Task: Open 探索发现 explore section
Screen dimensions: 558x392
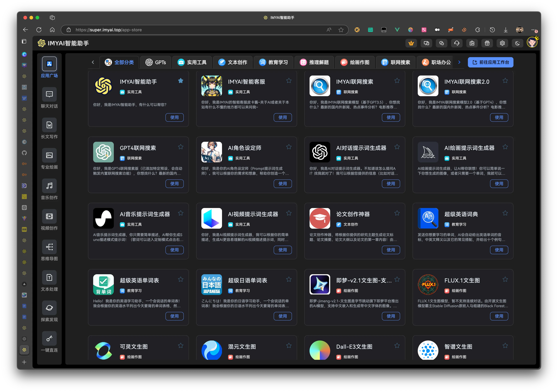Action: [49, 311]
